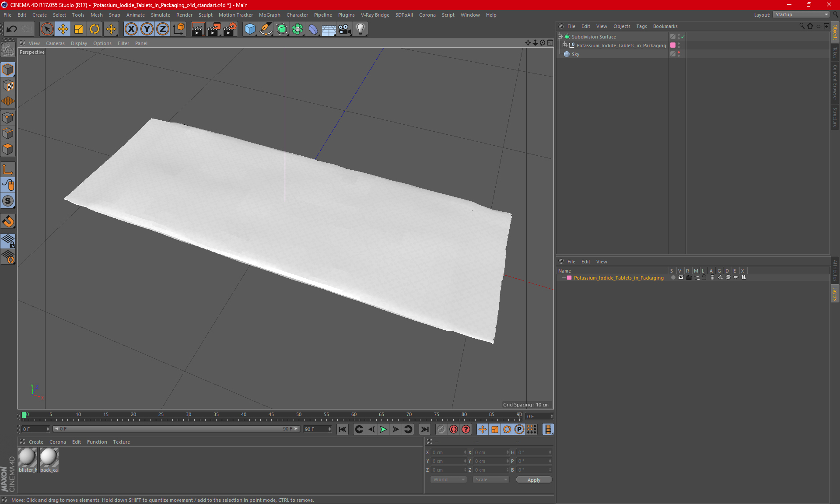Switch to Points mode
The image size is (840, 504).
point(8,118)
